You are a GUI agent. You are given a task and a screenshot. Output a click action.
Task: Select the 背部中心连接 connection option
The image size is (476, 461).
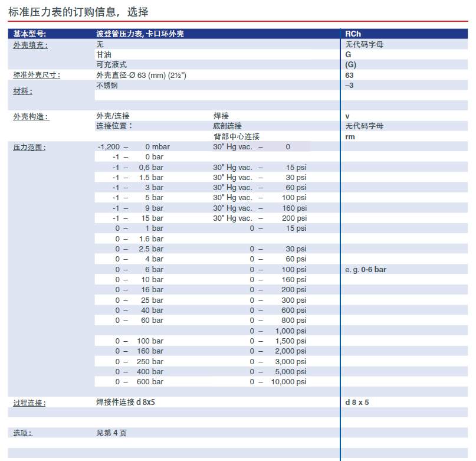click(x=236, y=136)
